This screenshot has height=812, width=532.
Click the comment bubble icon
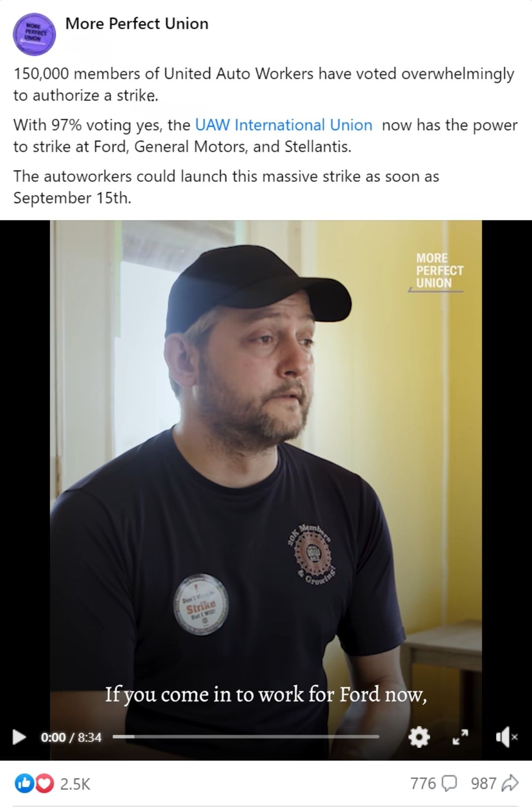[449, 783]
